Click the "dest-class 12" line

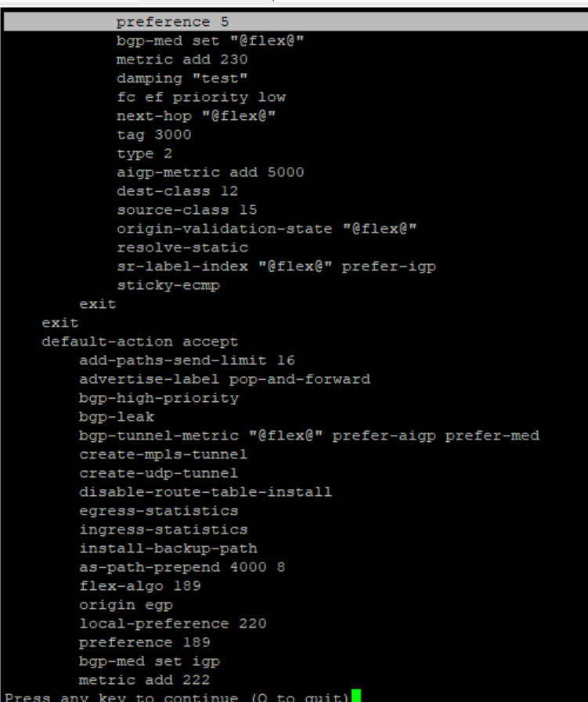click(x=177, y=191)
